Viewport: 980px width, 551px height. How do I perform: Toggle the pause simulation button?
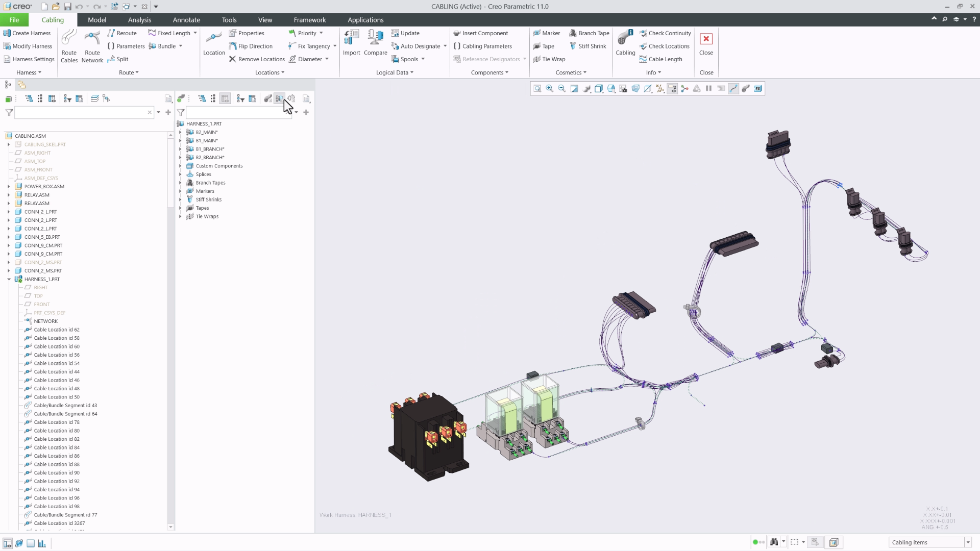pos(709,89)
